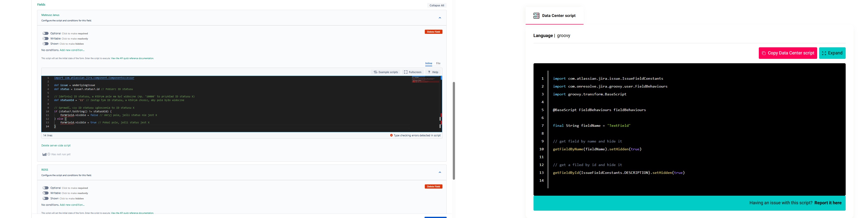The height and width of the screenshot is (218, 868).
Task: Switch to the Inline script tab
Action: pos(429,63)
